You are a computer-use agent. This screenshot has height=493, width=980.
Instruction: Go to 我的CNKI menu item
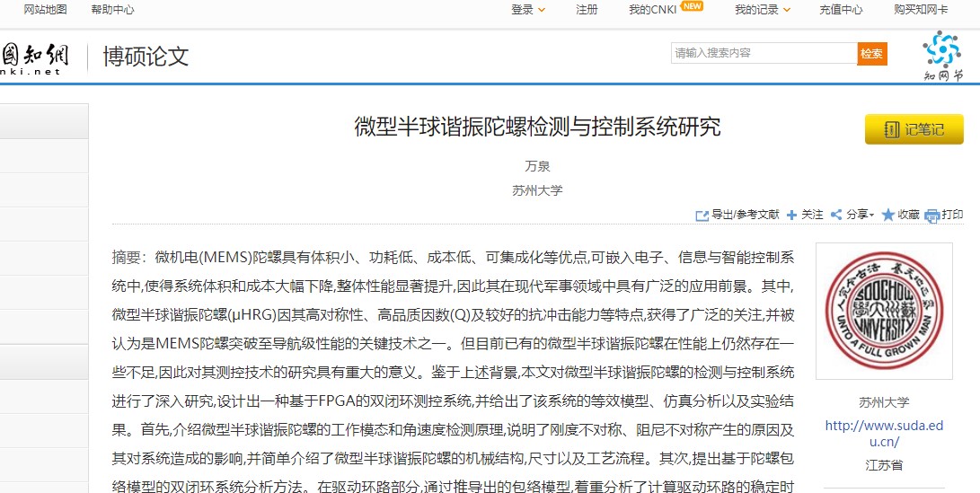tap(652, 10)
